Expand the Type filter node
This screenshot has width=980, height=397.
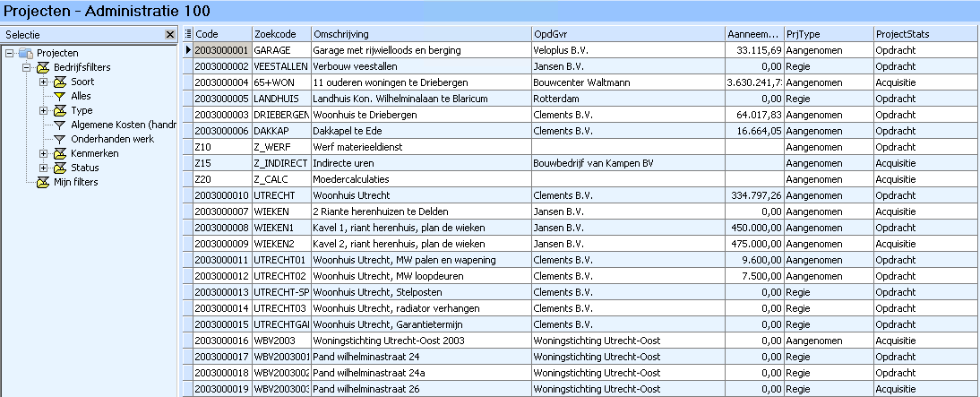point(43,110)
